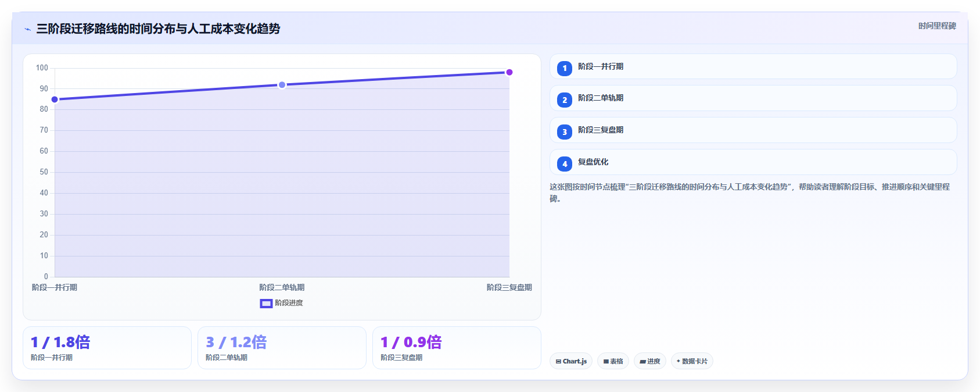Click the y-axis value 50
The image size is (980, 392).
pos(44,172)
